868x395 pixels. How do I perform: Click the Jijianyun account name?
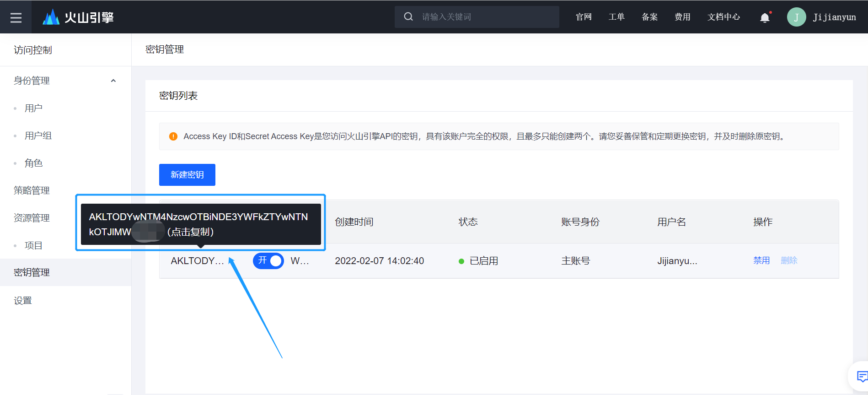pyautogui.click(x=834, y=17)
